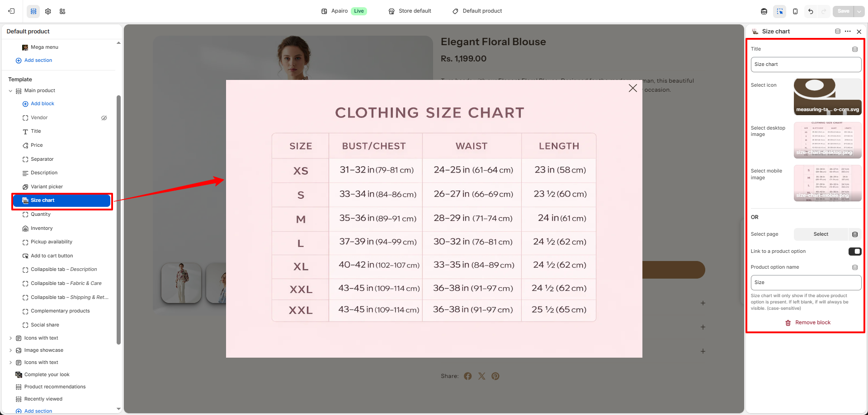Select the Description block

pyautogui.click(x=44, y=173)
